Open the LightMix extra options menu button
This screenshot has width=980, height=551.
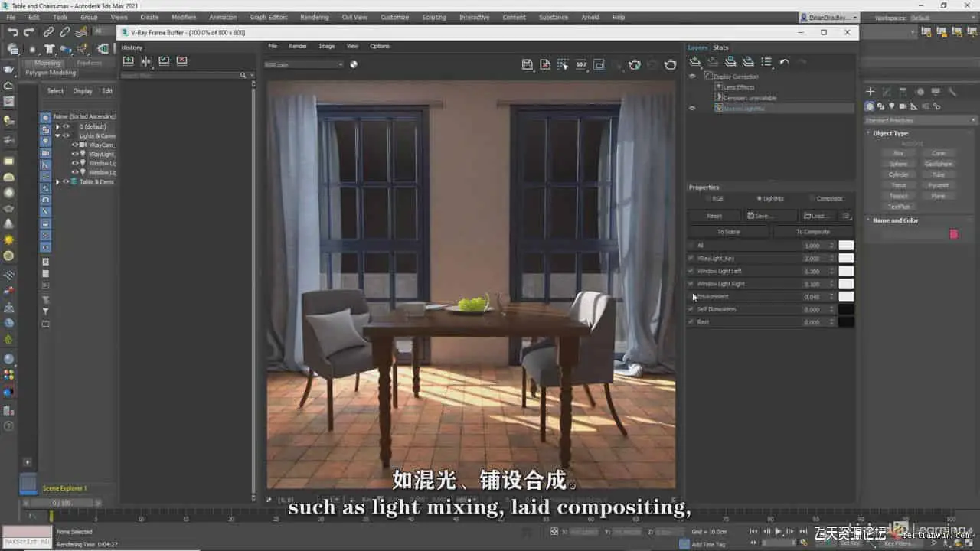(x=846, y=216)
